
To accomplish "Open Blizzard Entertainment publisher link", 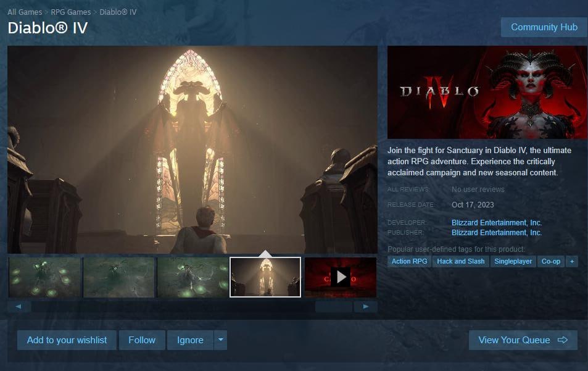I will [x=496, y=233].
